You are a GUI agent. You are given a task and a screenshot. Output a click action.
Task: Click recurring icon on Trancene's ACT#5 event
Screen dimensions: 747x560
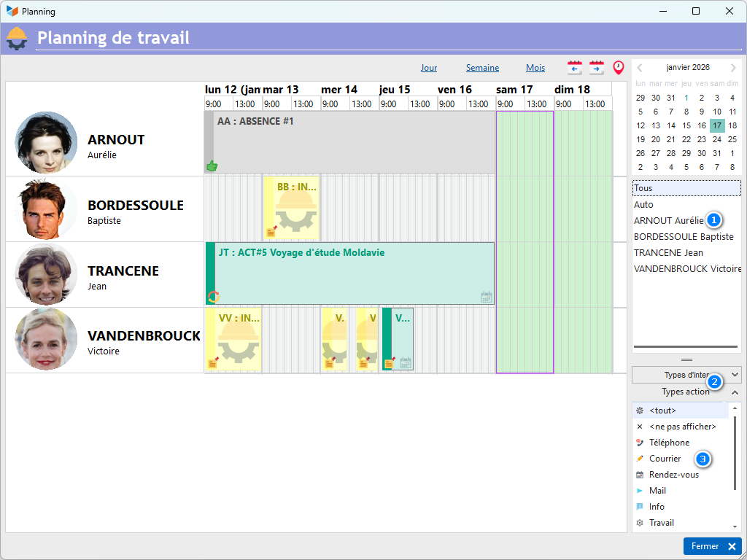click(x=214, y=297)
